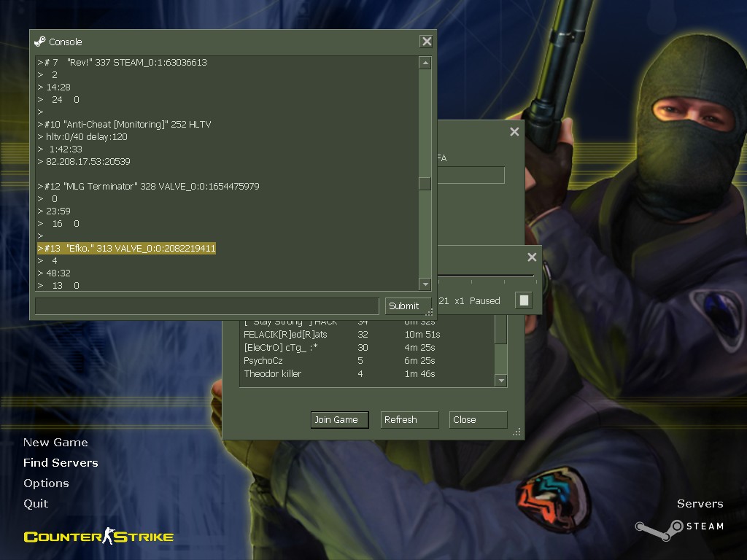Image resolution: width=747 pixels, height=560 pixels.
Task: Select Quit from main menu
Action: click(36, 503)
